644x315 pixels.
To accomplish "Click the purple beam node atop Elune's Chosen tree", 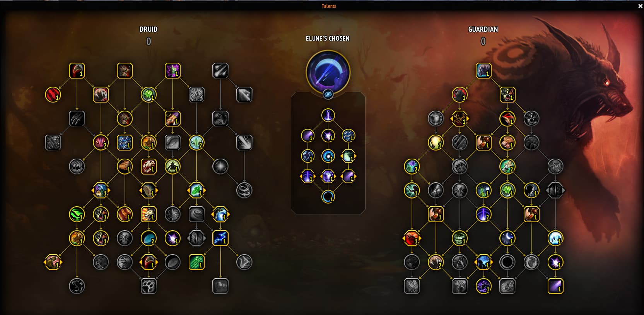I will (328, 115).
